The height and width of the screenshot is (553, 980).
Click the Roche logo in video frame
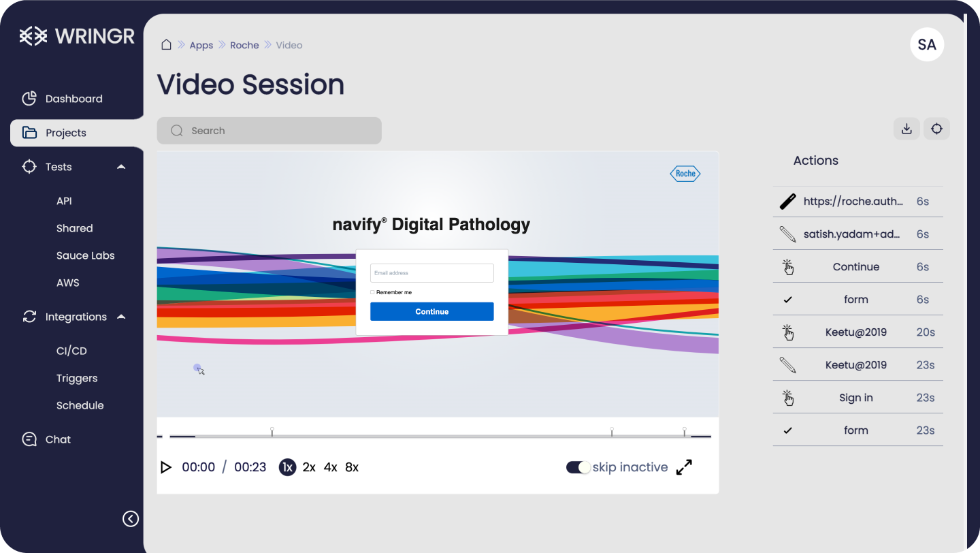coord(685,174)
